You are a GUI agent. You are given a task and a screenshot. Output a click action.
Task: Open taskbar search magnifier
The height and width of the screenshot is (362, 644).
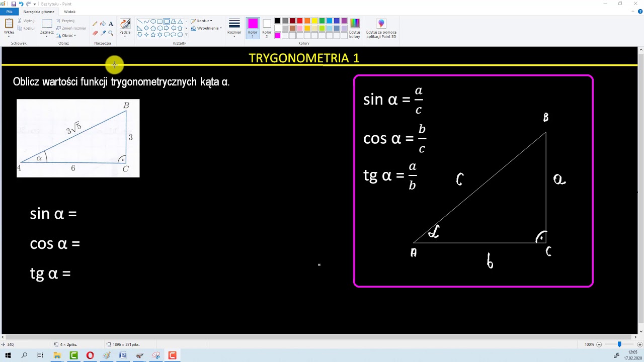(24, 355)
